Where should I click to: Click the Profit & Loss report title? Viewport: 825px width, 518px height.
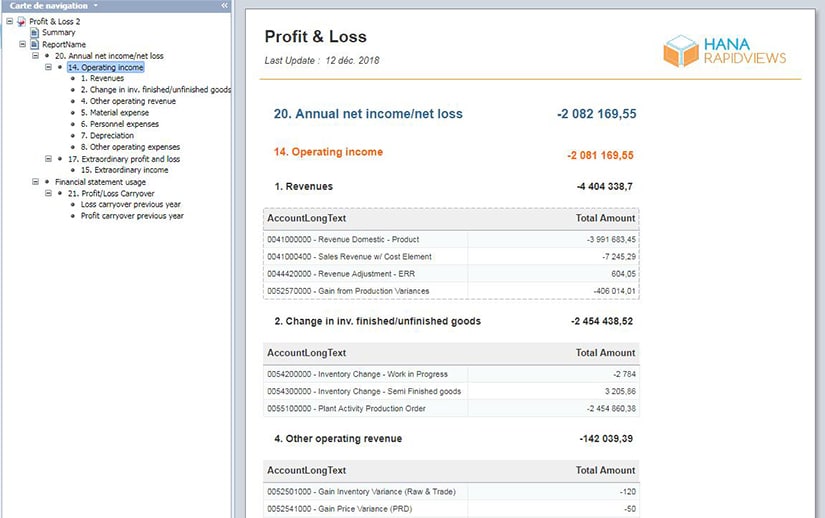click(315, 37)
